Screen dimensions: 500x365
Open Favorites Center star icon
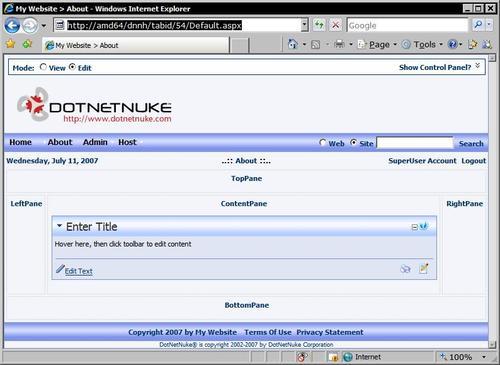[11, 44]
